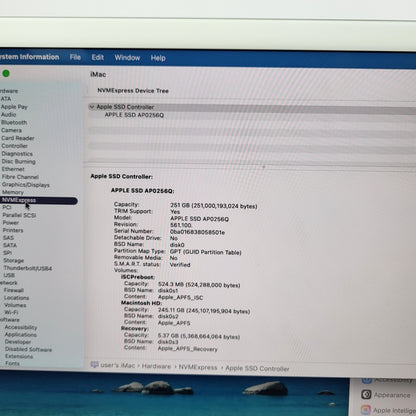Click NVMExpress in the bottom path bar
Image resolution: width=416 pixels, height=416 pixels.
(x=198, y=367)
